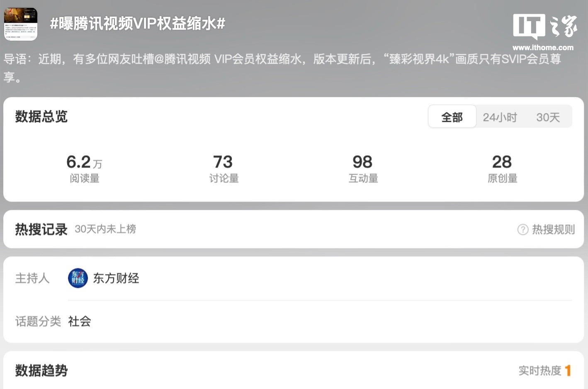The image size is (588, 389).
Task: Open the topic thumbnail image
Action: [x=21, y=24]
